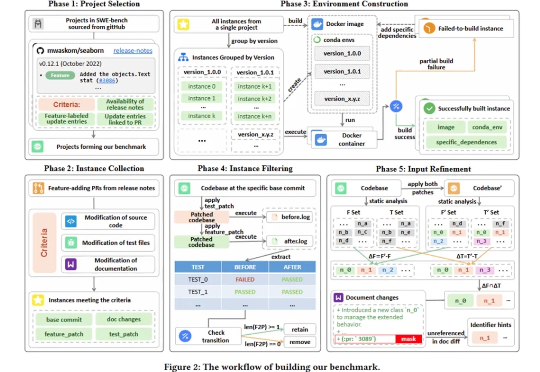The image size is (540, 372).
Task: Click the 'feature_patch' green box
Action: (x=64, y=334)
